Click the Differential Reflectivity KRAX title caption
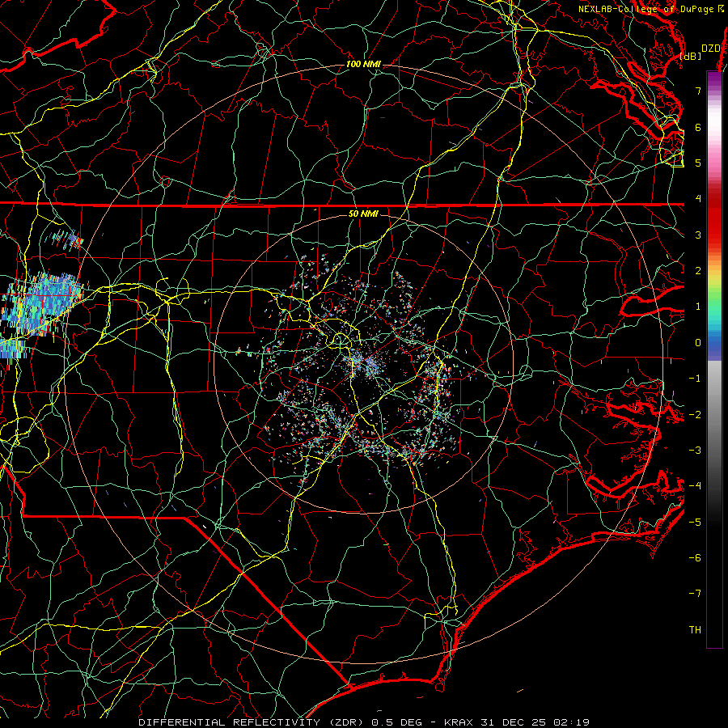The image size is (728, 728). point(364,722)
